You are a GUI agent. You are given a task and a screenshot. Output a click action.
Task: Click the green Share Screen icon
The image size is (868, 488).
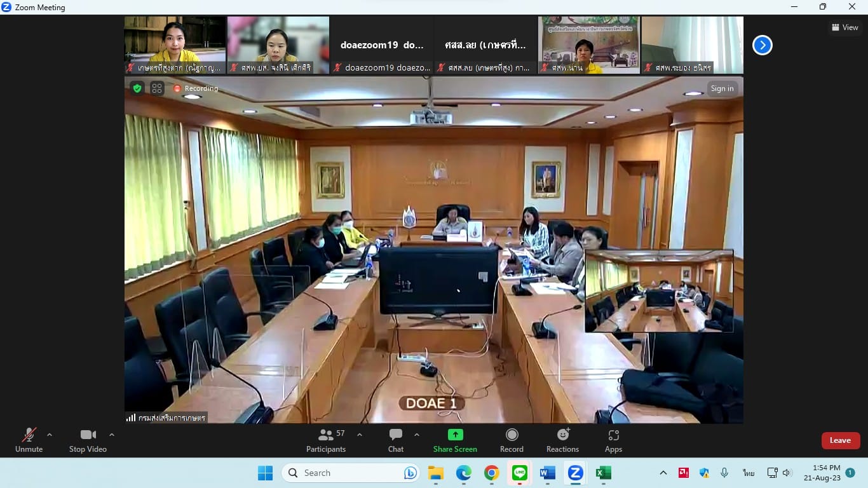tap(455, 435)
